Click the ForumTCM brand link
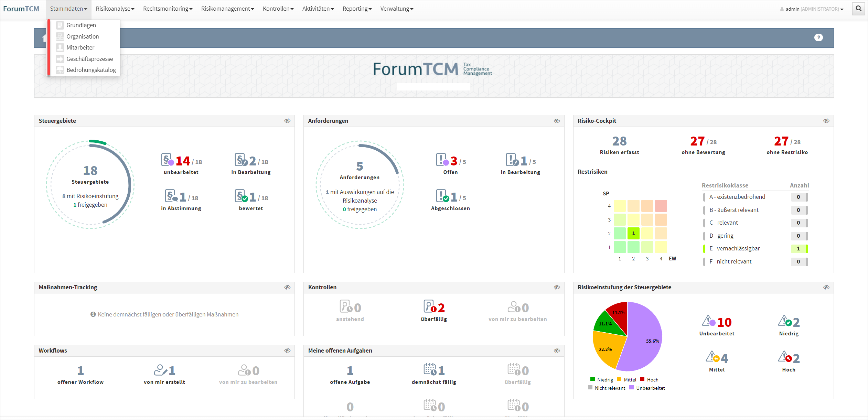This screenshot has width=868, height=420. click(21, 9)
